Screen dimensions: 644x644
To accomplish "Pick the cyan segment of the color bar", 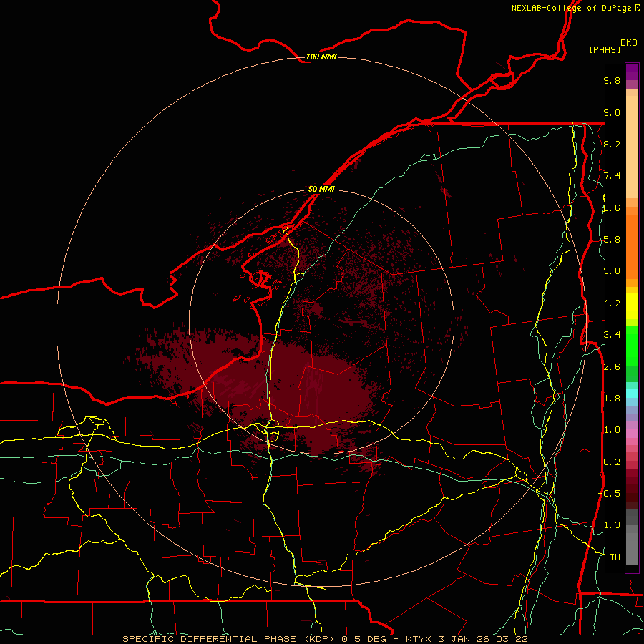I will [632, 393].
